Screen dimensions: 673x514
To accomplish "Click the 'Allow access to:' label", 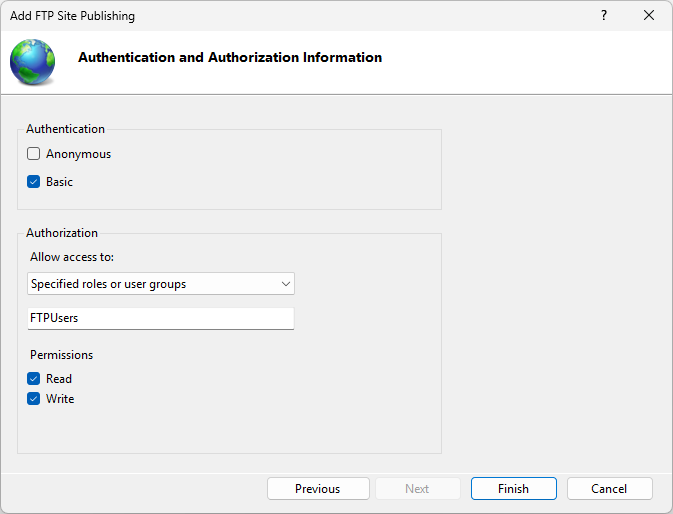I will pos(72,257).
